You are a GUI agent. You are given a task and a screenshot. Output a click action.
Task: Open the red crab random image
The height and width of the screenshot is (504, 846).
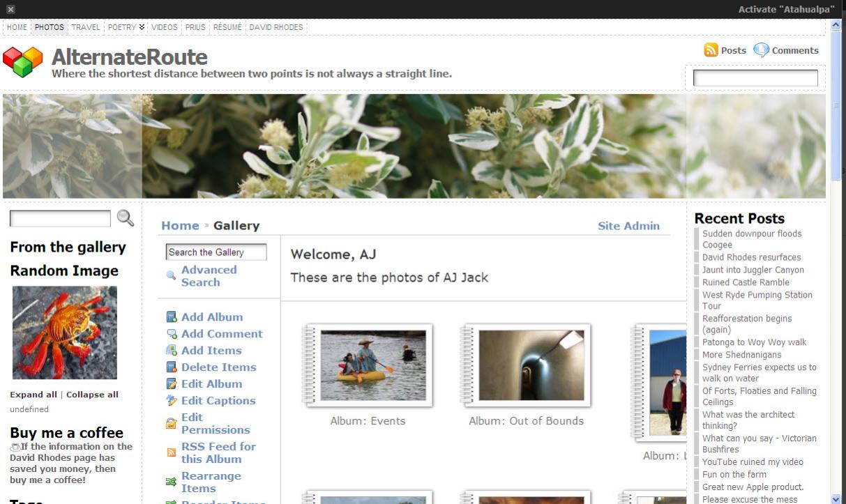pyautogui.click(x=65, y=333)
